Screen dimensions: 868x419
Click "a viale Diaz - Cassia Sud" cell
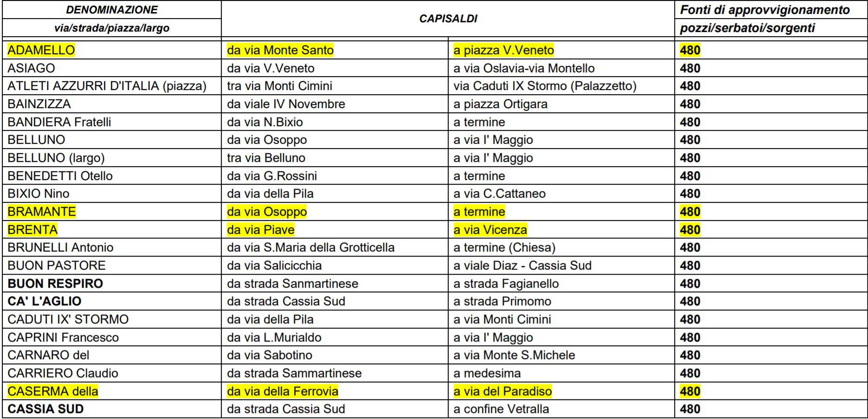[522, 265]
